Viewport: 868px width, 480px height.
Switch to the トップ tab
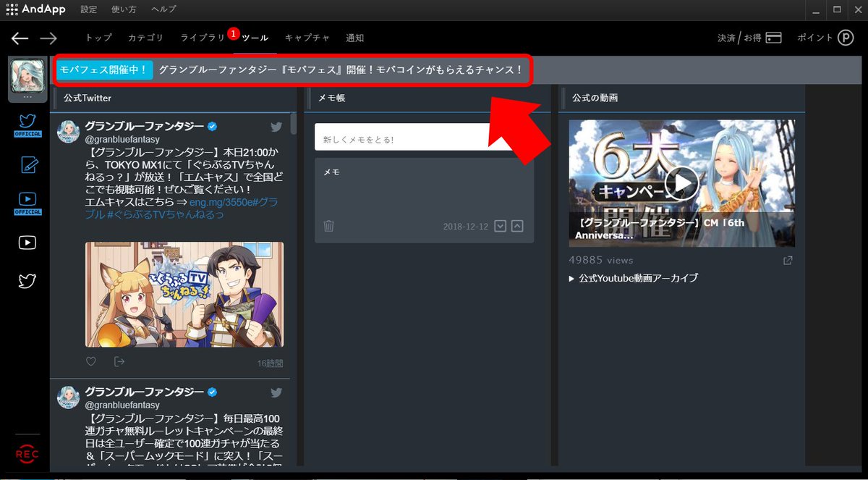click(x=98, y=38)
